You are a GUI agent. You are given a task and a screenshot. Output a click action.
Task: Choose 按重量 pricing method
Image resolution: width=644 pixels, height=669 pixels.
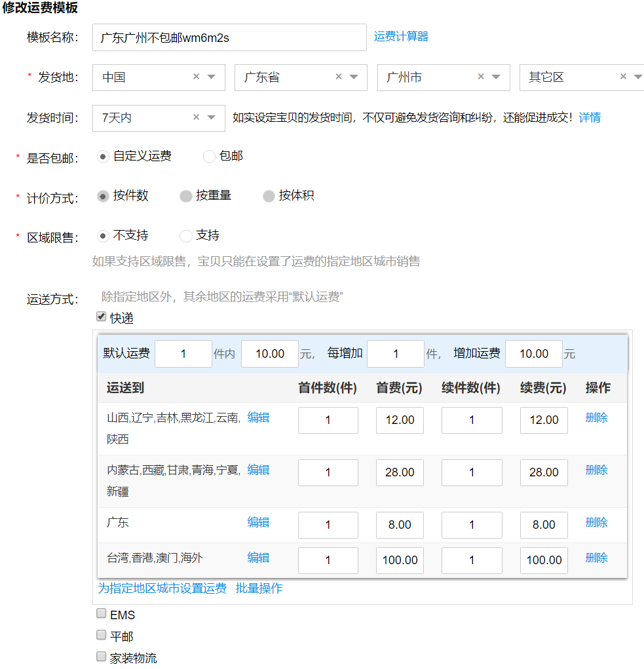click(x=186, y=196)
